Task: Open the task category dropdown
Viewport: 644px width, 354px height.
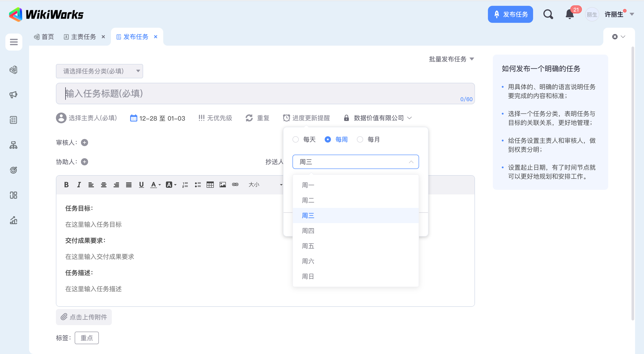Action: tap(99, 71)
